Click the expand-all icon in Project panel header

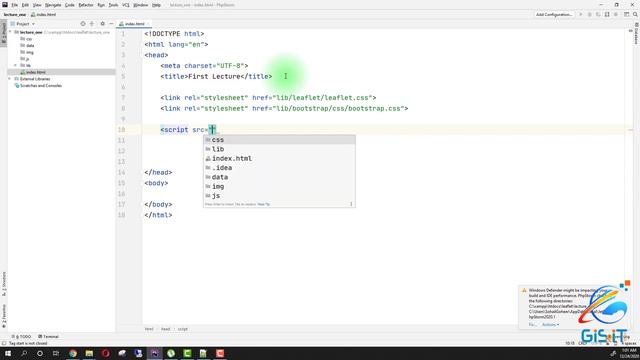coord(92,24)
